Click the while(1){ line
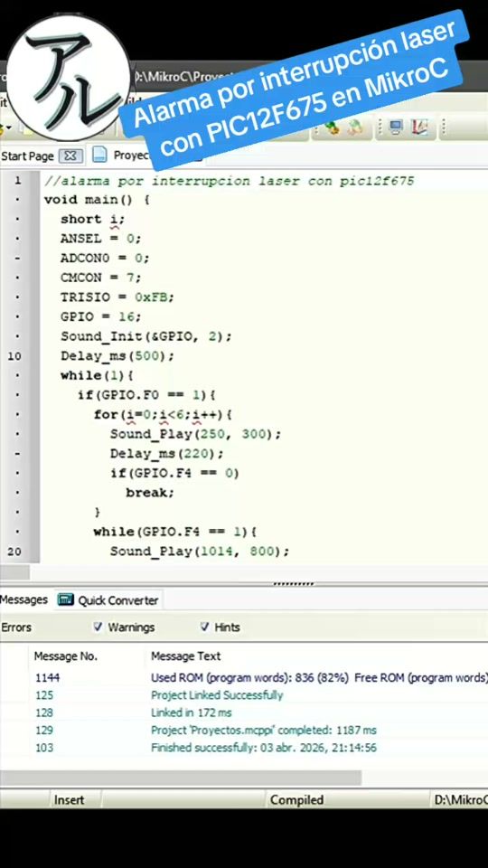This screenshot has width=488, height=868. (98, 376)
